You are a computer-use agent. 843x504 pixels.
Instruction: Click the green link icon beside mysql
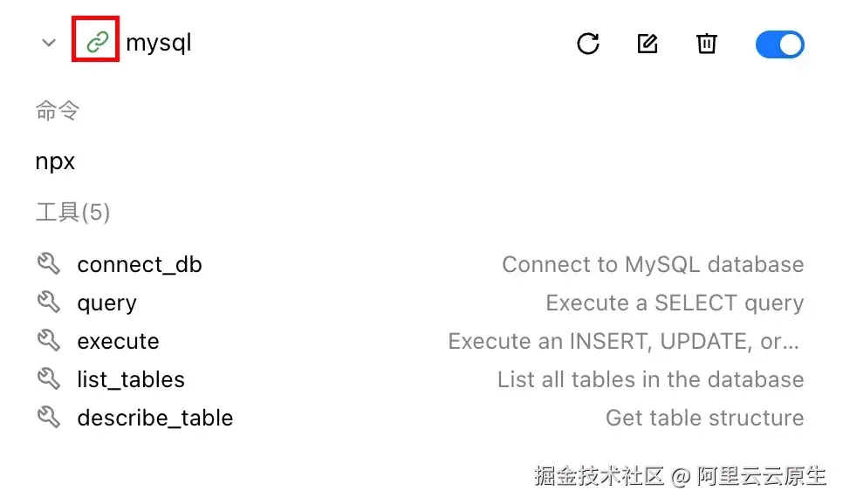[95, 43]
